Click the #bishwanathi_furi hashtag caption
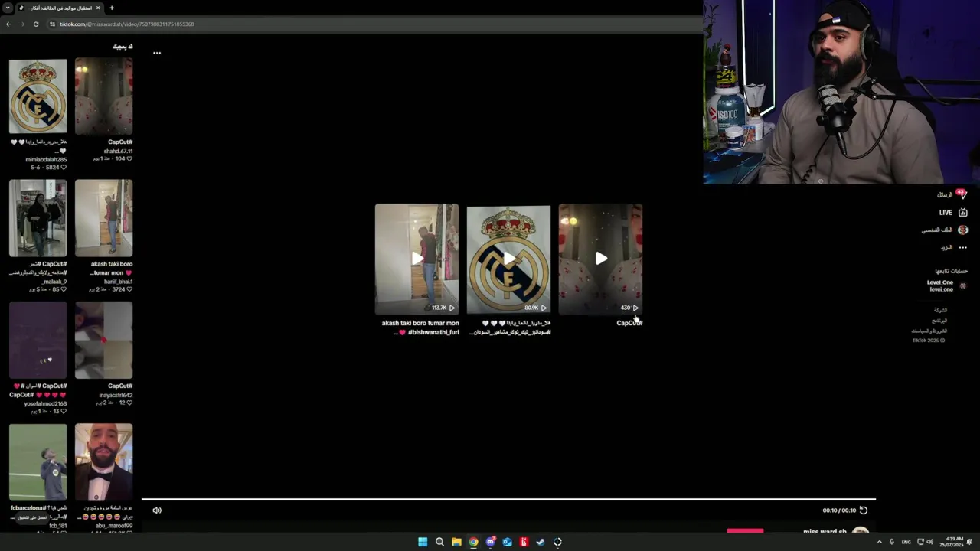The image size is (980, 551). click(x=433, y=332)
